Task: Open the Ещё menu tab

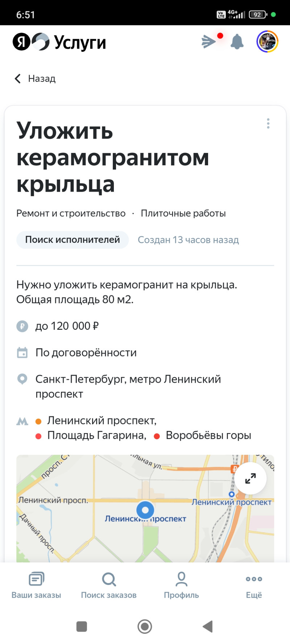Action: (x=254, y=585)
